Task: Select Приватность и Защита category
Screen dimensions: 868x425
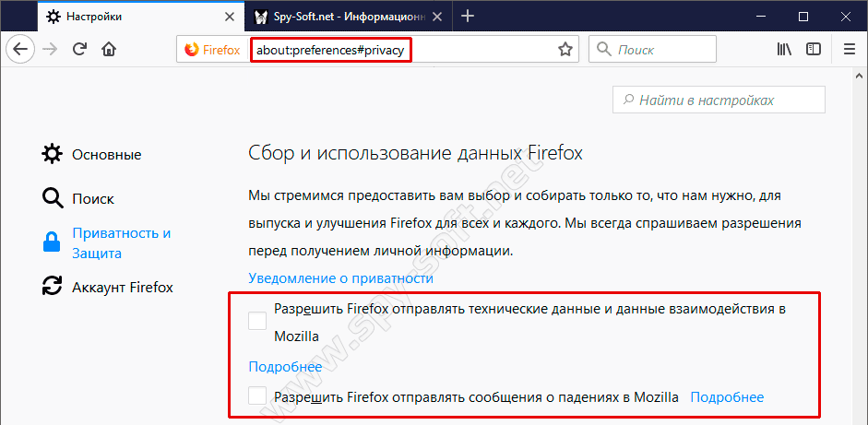Action: pos(107,243)
